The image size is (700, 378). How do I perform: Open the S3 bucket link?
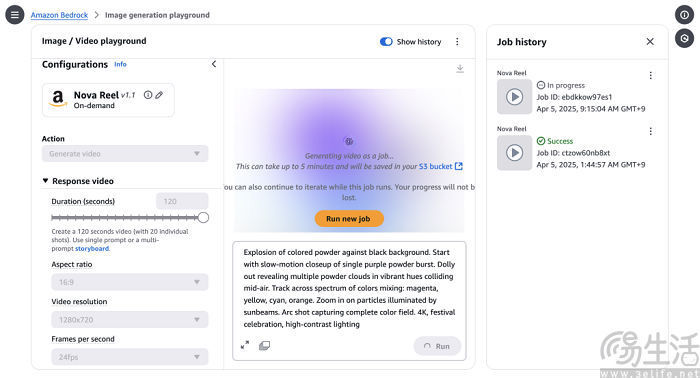(435, 166)
